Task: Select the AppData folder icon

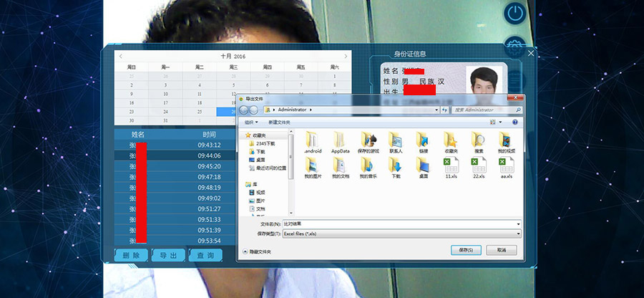Action: [341, 140]
